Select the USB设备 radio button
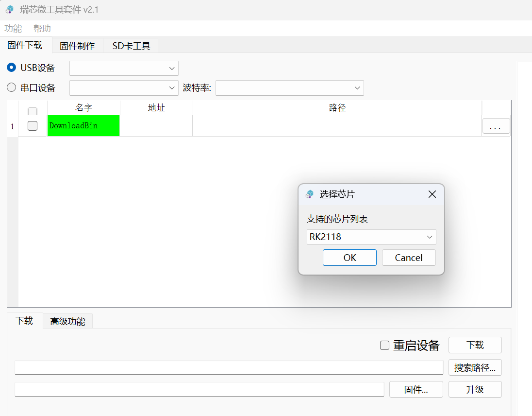The height and width of the screenshot is (416, 532). pyautogui.click(x=11, y=68)
